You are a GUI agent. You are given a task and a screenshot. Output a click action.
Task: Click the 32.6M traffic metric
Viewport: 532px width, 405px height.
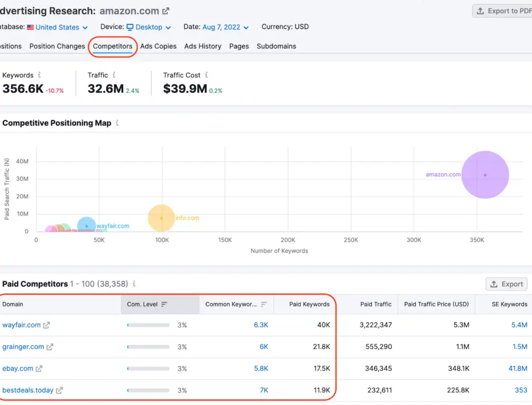coord(105,89)
